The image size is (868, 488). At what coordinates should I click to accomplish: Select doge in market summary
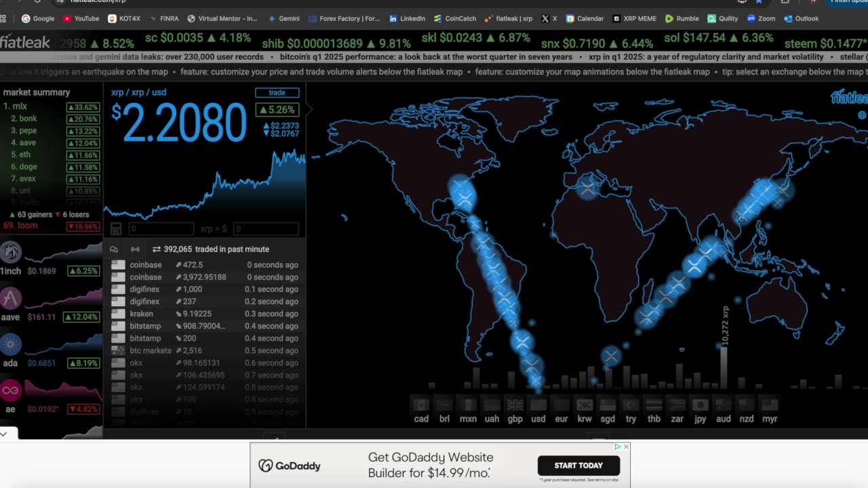pos(52,167)
